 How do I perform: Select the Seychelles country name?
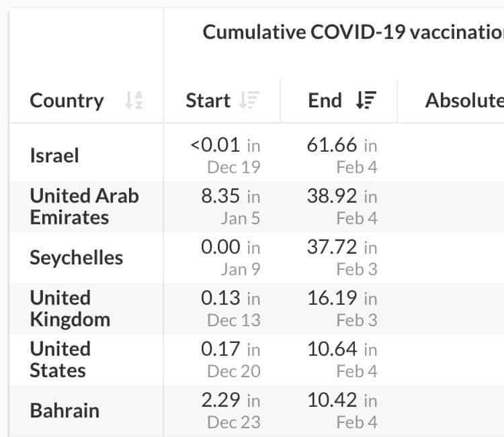[x=77, y=258]
